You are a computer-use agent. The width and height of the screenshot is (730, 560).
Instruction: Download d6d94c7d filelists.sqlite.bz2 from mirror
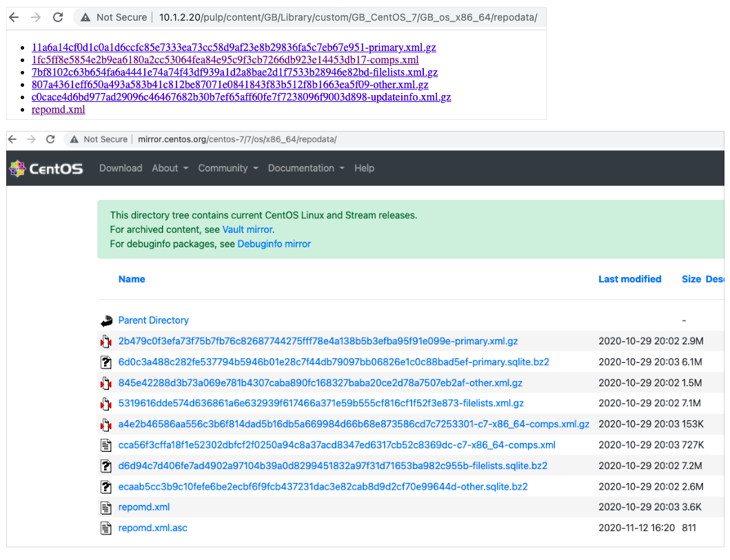tap(333, 466)
